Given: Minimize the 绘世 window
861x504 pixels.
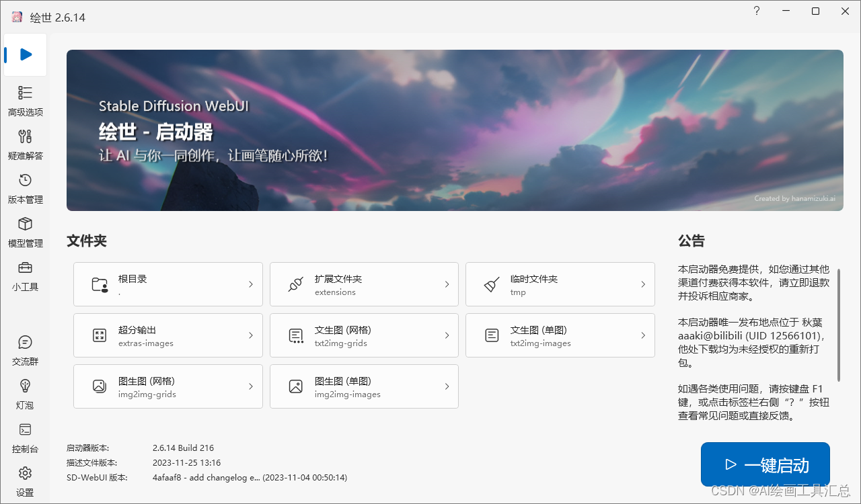Looking at the screenshot, I should tap(786, 11).
